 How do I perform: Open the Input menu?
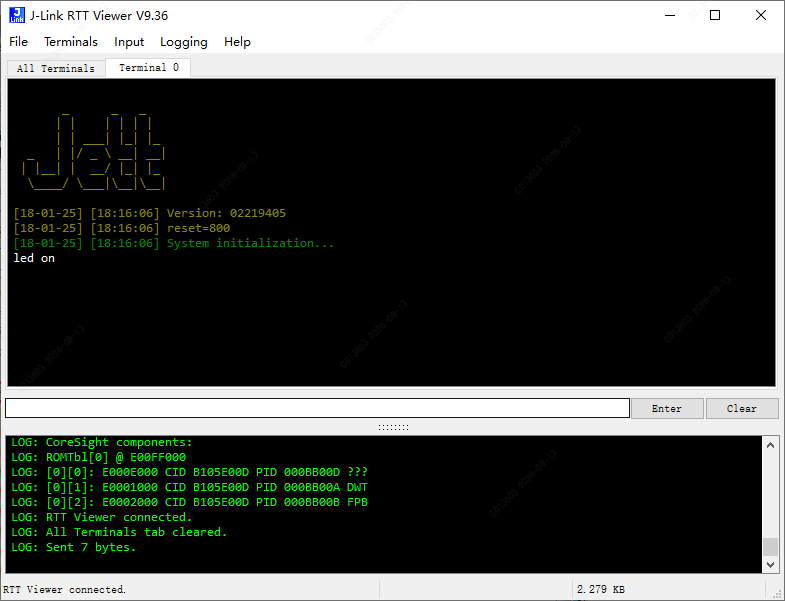point(129,42)
